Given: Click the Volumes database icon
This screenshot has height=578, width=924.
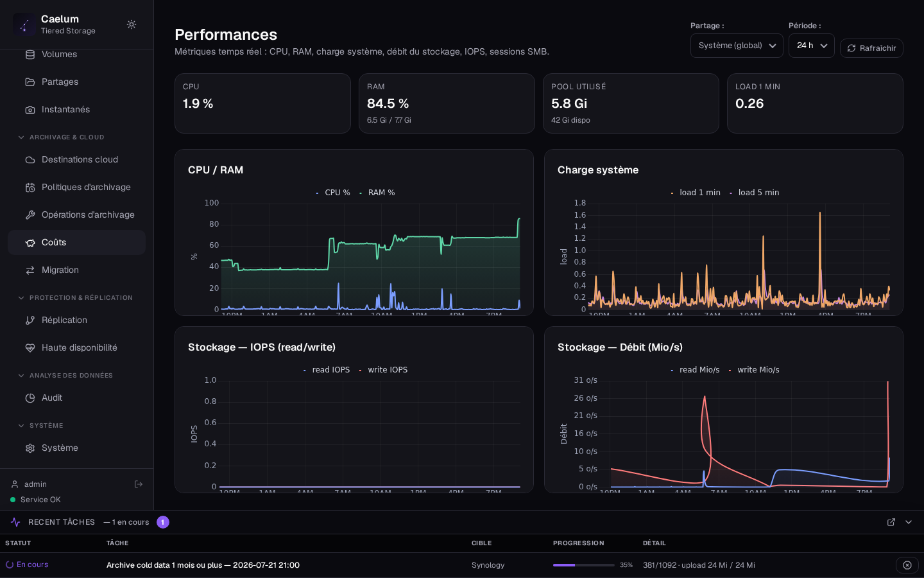Looking at the screenshot, I should [30, 55].
